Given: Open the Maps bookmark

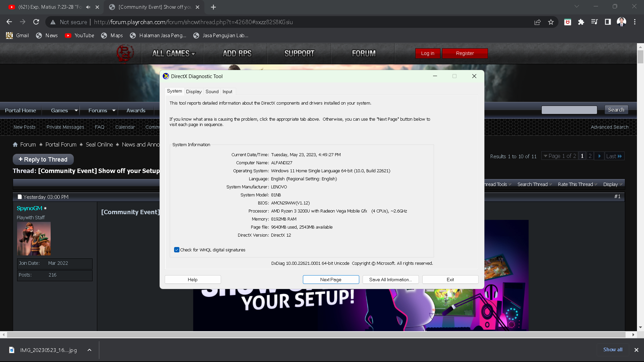Looking at the screenshot, I should click(x=112, y=36).
